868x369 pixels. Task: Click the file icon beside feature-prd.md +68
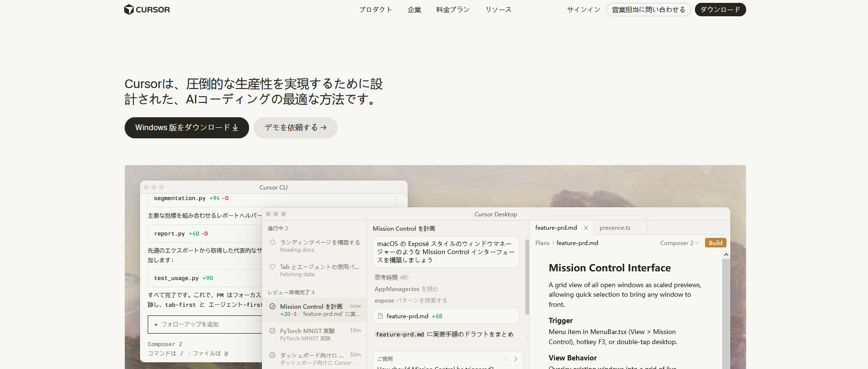[380, 316]
